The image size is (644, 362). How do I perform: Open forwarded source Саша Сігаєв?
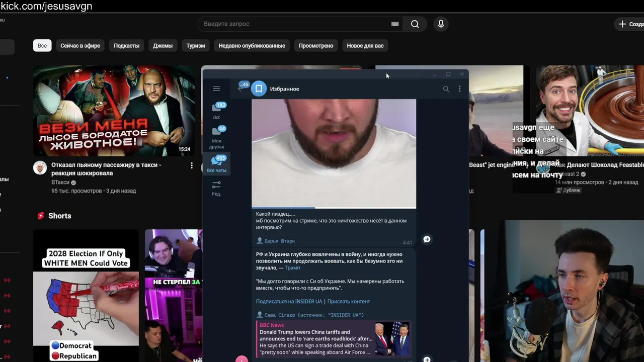point(314,315)
